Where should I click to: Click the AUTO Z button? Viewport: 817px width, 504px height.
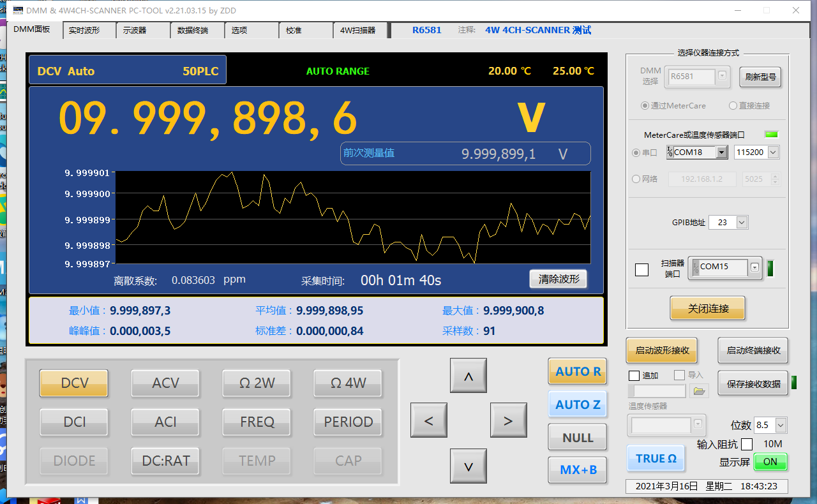pyautogui.click(x=578, y=404)
